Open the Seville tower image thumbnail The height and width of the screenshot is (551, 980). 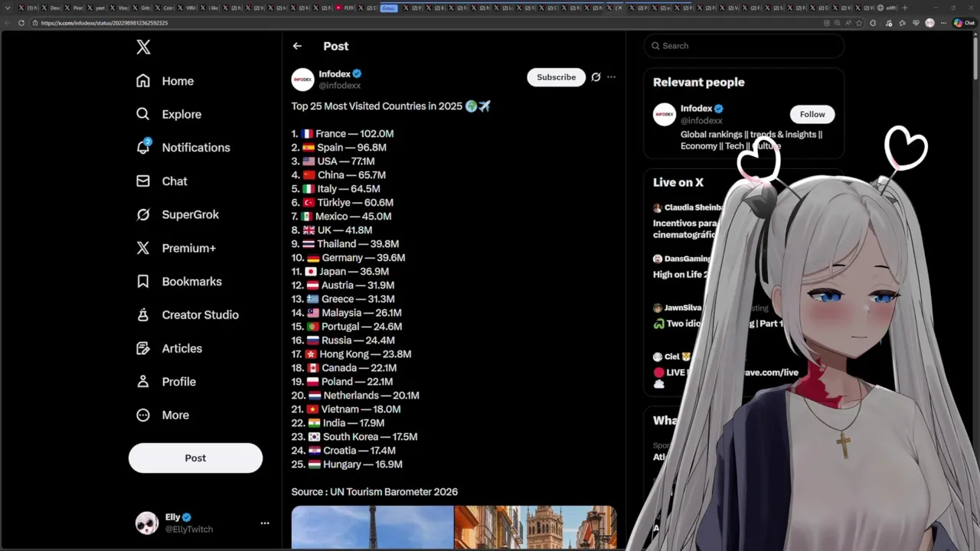tap(535, 527)
